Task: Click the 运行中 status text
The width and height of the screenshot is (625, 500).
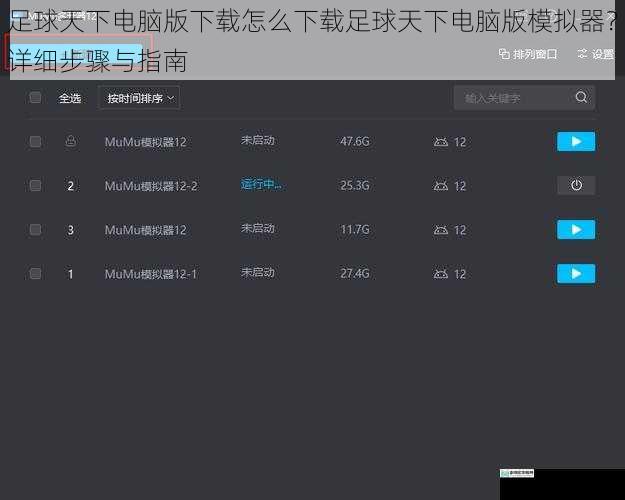Action: point(261,184)
